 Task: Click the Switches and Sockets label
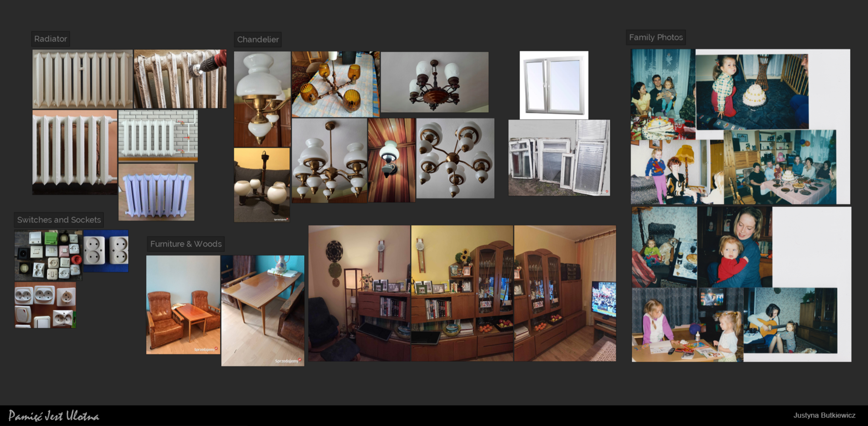point(59,220)
